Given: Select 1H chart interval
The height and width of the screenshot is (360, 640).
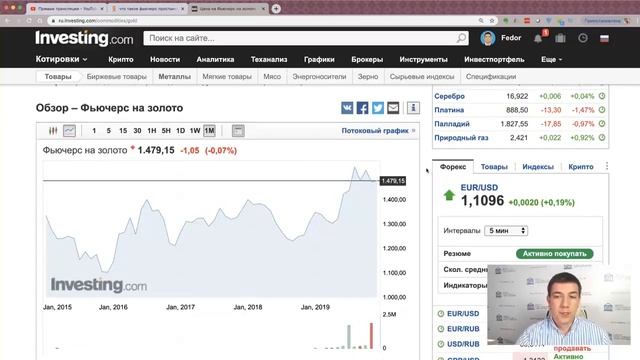Looking at the screenshot, I should (152, 131).
